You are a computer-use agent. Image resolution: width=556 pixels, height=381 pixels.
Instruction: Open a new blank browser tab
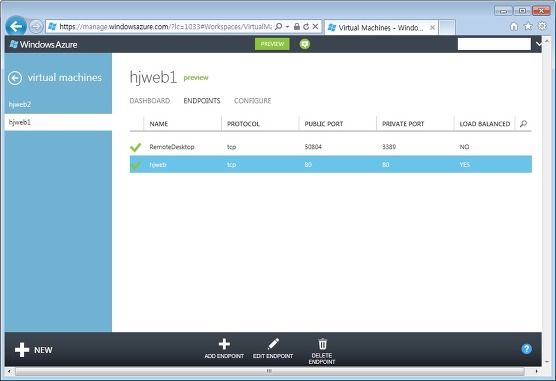[447, 28]
